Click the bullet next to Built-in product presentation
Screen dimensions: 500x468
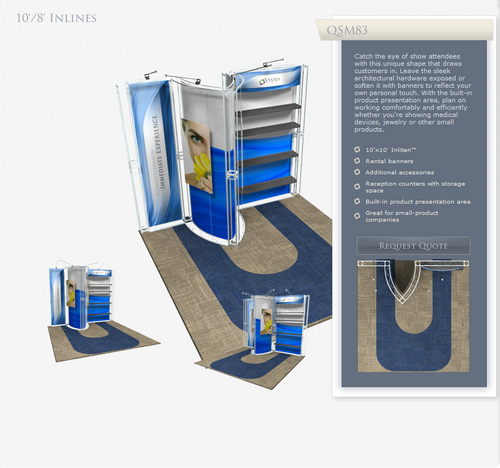coord(357,201)
